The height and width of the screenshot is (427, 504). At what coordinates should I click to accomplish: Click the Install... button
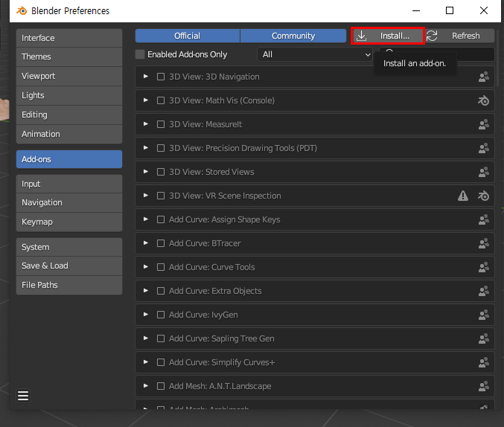point(388,36)
